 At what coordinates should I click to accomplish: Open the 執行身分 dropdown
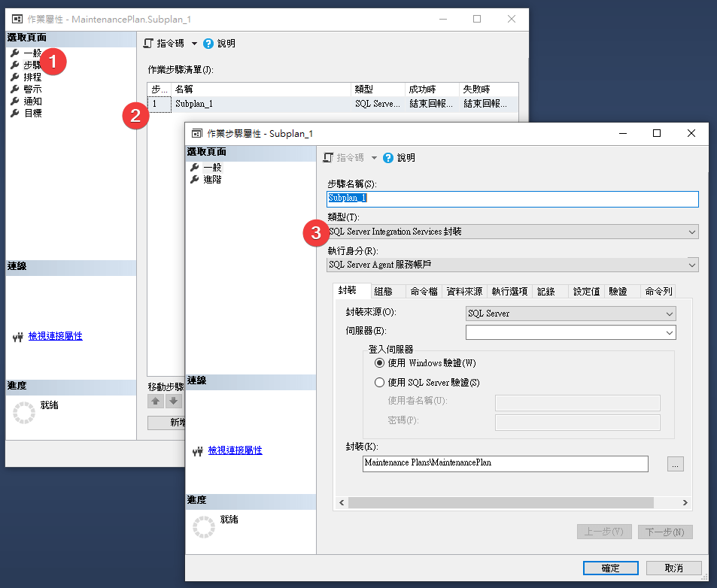692,265
